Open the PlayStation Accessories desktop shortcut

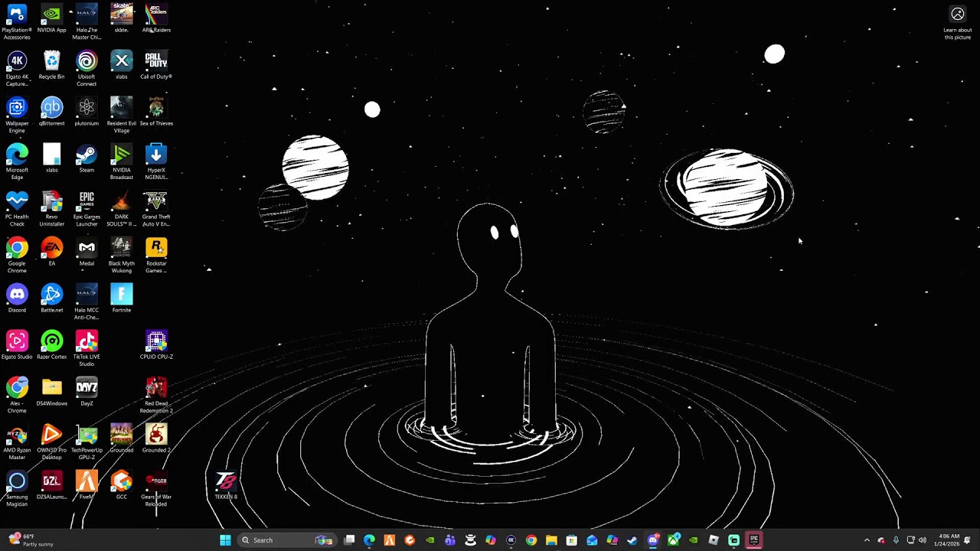coord(17,22)
